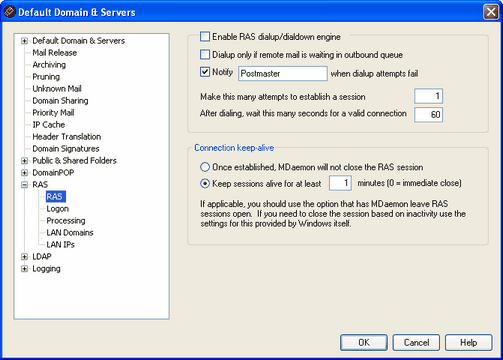Open Help for this dialog

click(x=468, y=343)
